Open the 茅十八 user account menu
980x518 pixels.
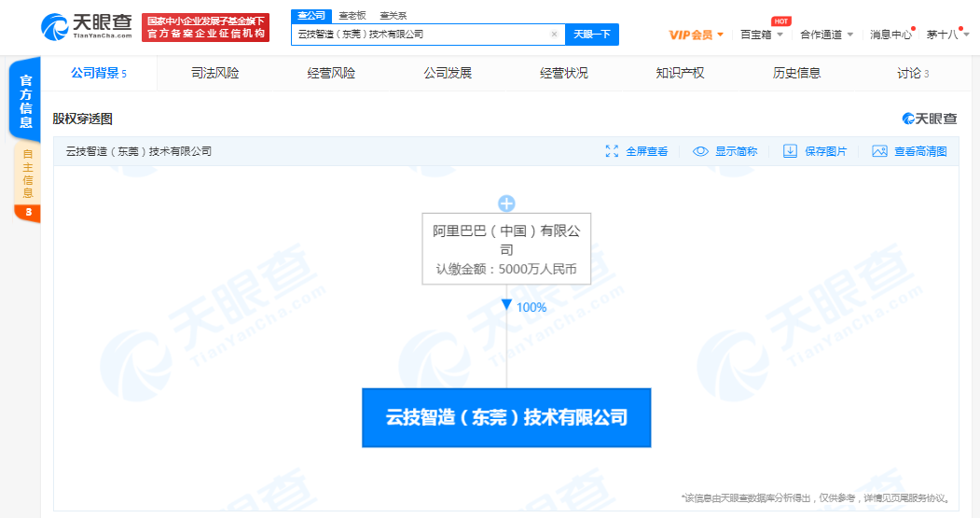pyautogui.click(x=946, y=35)
